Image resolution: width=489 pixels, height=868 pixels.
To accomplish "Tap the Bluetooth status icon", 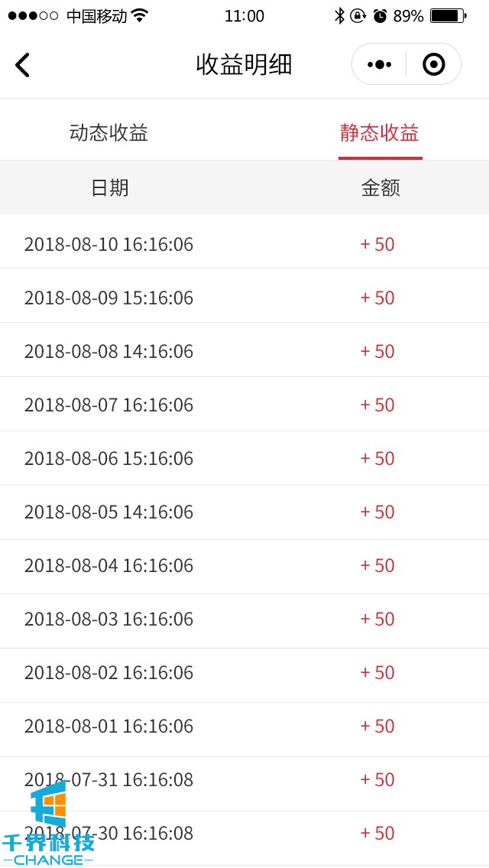I will coord(339,15).
